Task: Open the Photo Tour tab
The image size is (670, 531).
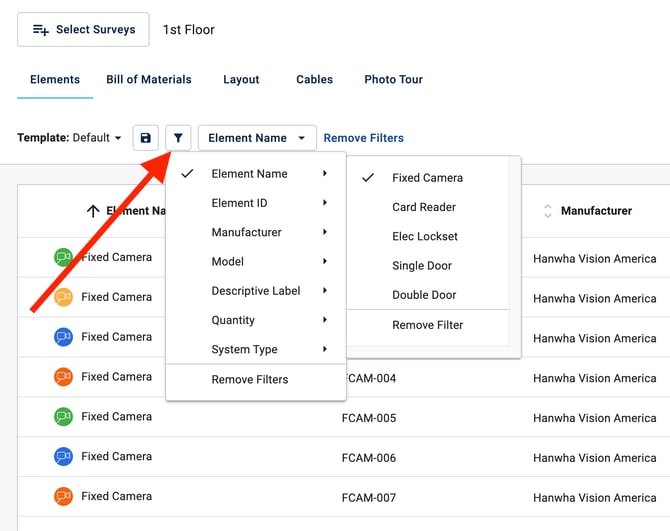Action: (x=393, y=80)
